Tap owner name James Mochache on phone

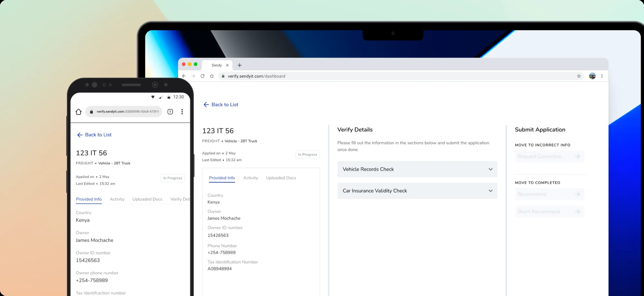click(94, 240)
